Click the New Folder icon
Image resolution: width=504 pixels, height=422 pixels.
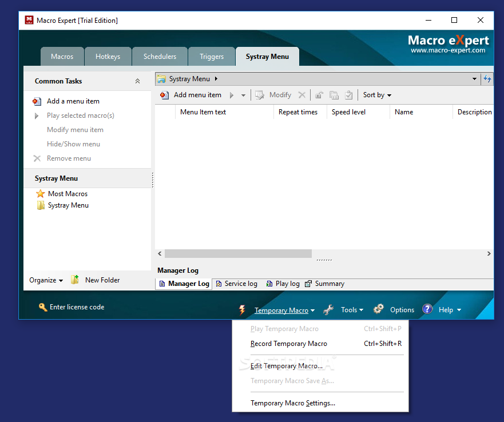(x=75, y=280)
